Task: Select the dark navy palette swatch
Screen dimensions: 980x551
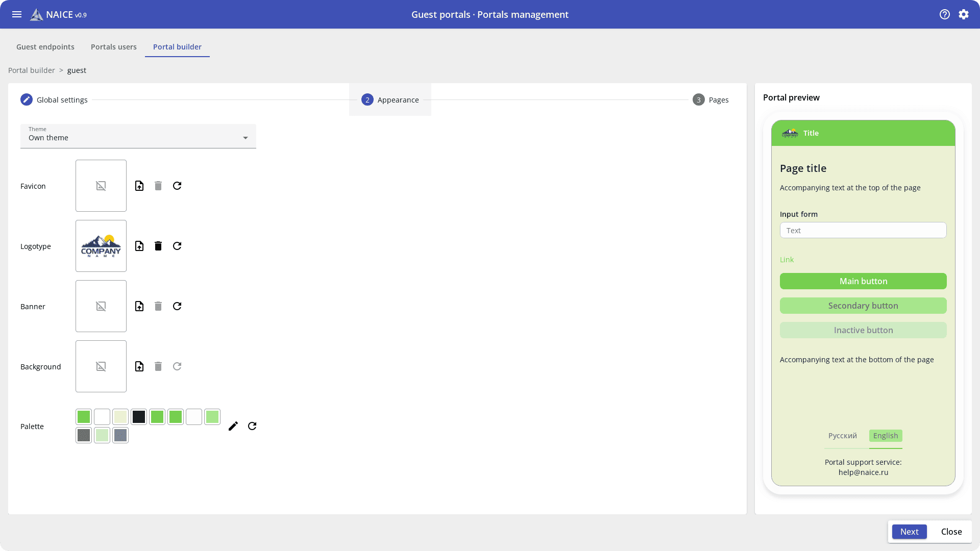Action: 139,417
